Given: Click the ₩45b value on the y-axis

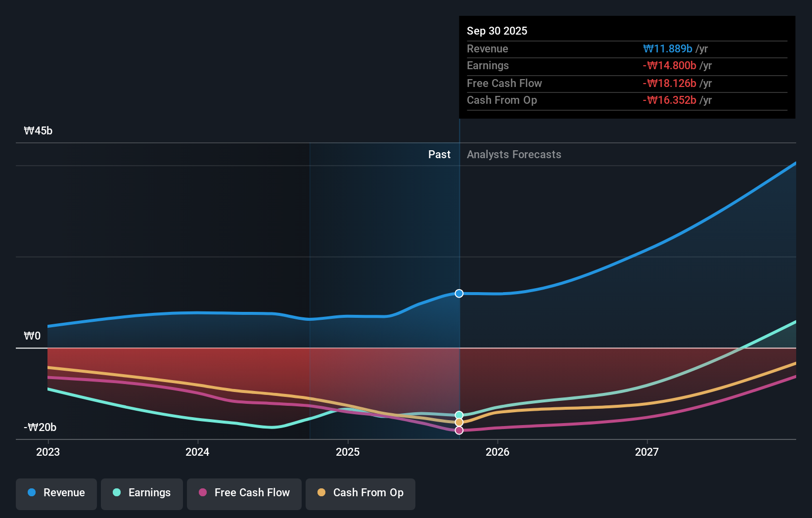Looking at the screenshot, I should click(x=38, y=130).
